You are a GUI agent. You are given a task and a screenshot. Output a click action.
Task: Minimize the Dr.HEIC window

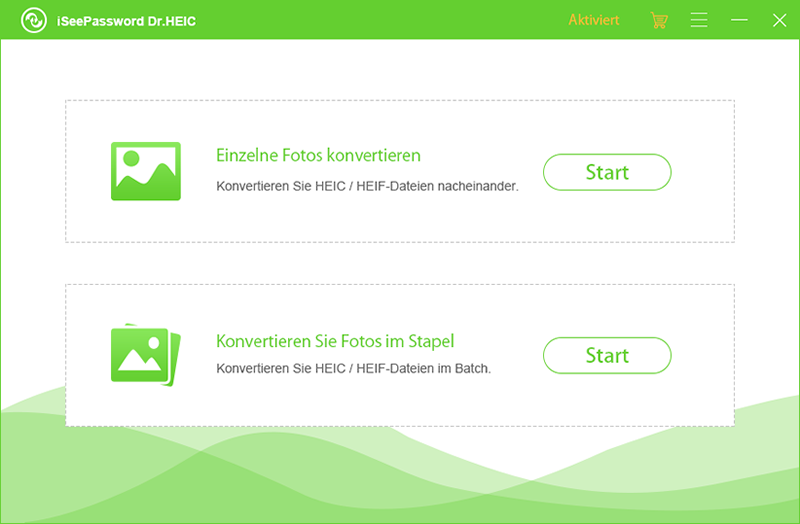click(739, 20)
